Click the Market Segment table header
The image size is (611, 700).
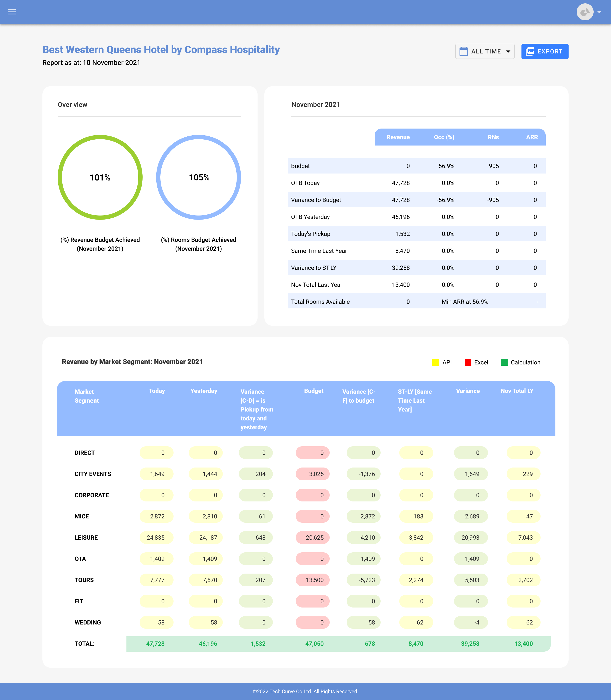[x=87, y=396]
